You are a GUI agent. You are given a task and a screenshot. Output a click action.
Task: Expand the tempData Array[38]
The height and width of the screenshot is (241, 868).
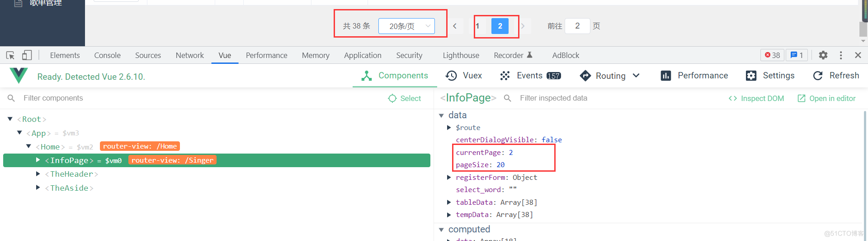pyautogui.click(x=449, y=215)
